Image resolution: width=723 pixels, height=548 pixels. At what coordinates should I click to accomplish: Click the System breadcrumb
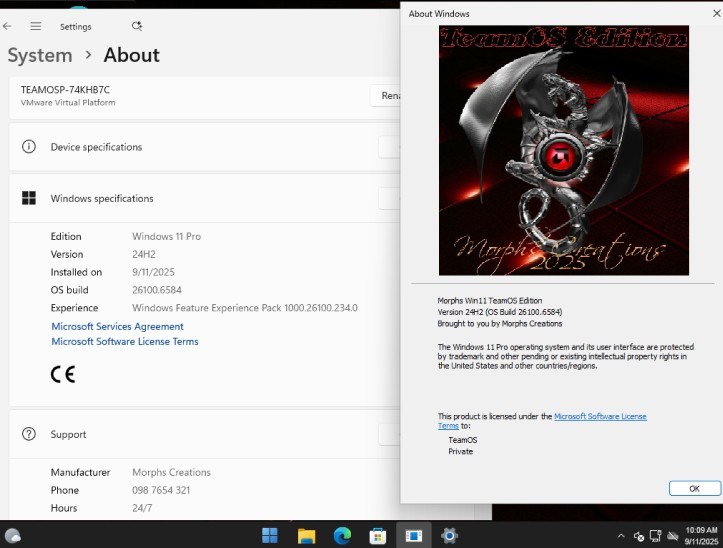40,55
